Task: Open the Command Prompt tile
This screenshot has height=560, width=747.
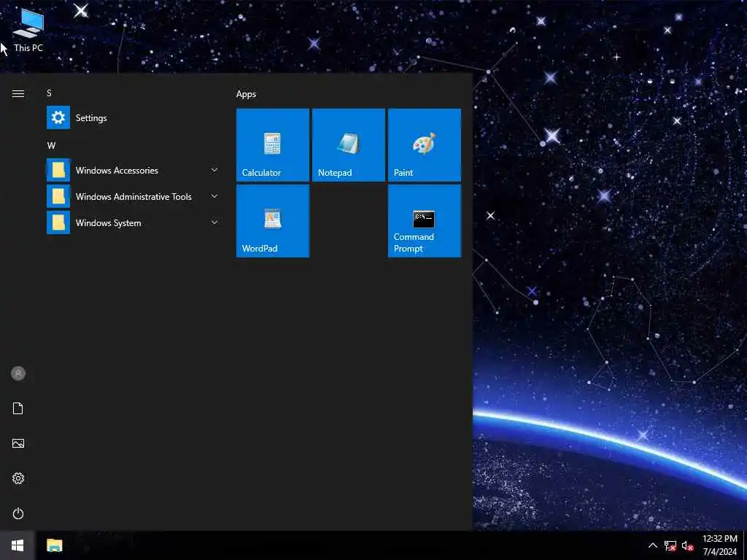Action: click(x=425, y=221)
